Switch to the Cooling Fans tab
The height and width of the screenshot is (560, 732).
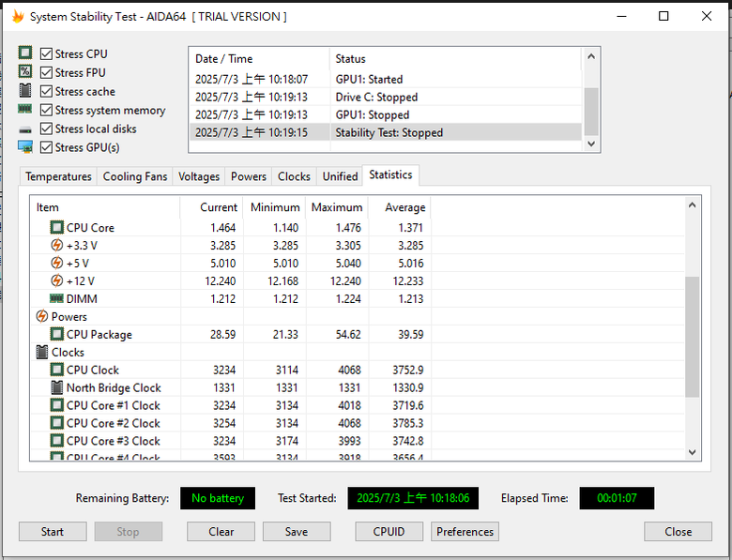135,176
